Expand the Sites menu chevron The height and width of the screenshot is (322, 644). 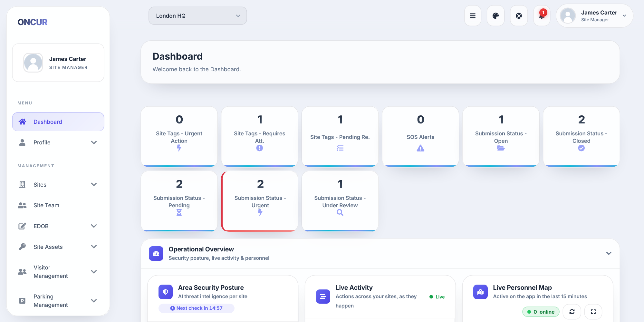click(94, 185)
